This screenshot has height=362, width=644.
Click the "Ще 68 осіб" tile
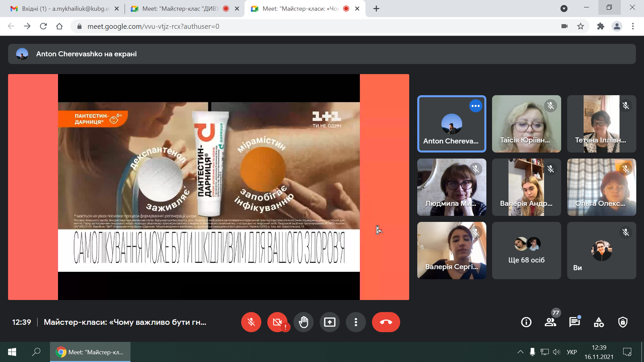point(526,250)
